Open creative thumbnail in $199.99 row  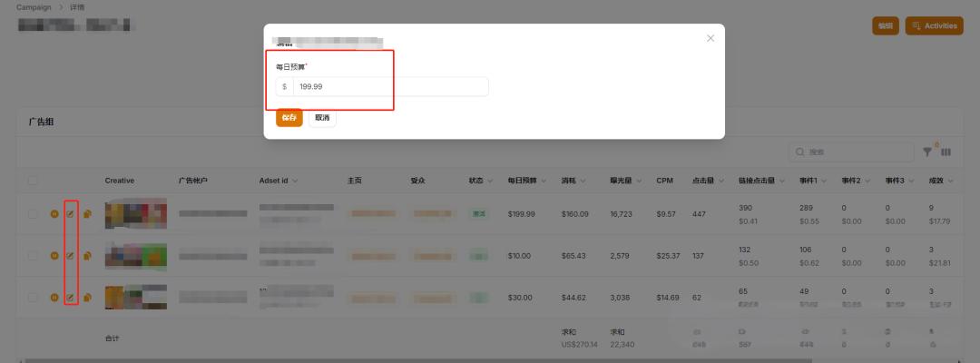pyautogui.click(x=135, y=213)
